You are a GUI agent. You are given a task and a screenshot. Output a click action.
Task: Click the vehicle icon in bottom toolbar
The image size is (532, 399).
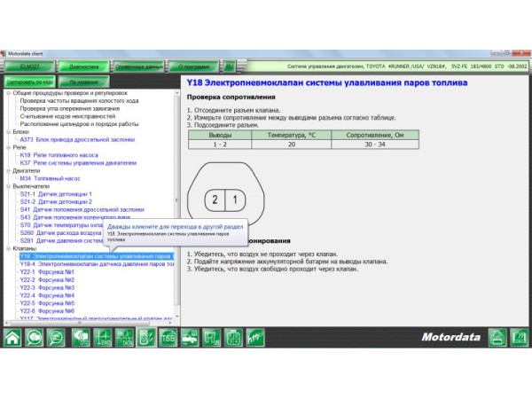tap(190, 338)
